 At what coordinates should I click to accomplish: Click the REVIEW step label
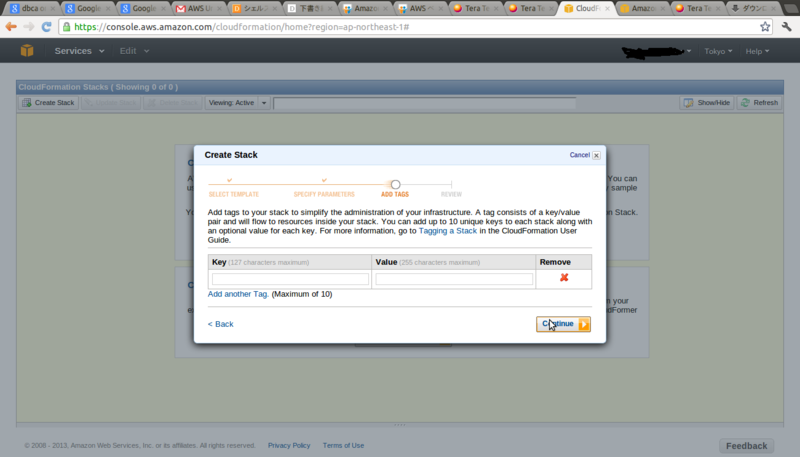coord(452,194)
